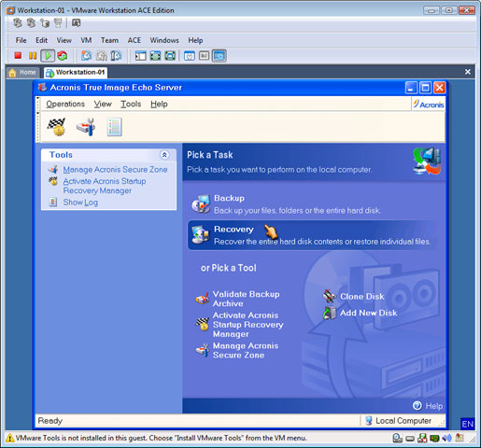Choose the Recovery task

tap(311, 235)
